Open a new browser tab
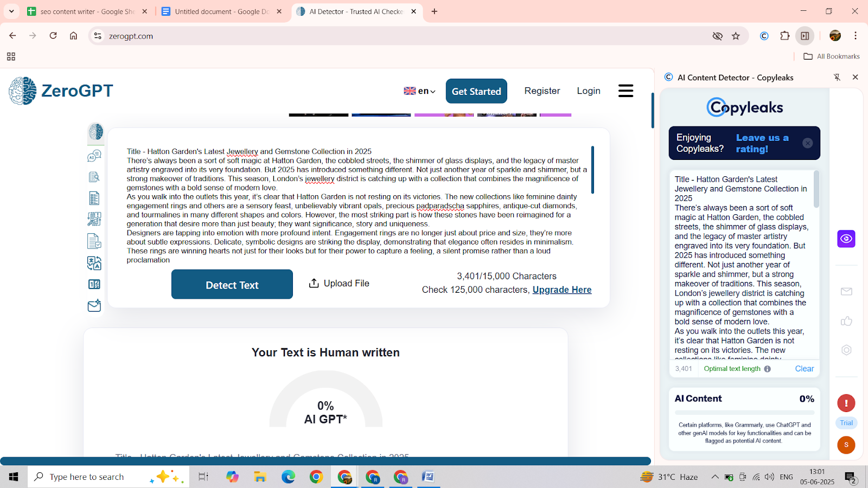Image resolution: width=868 pixels, height=488 pixels. [x=435, y=11]
